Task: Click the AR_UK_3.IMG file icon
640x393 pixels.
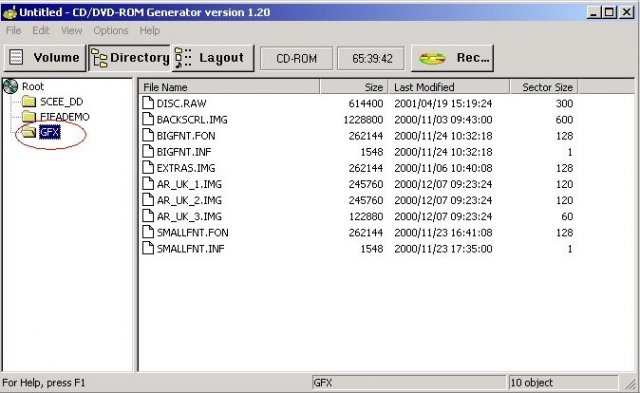Action: pyautogui.click(x=148, y=216)
